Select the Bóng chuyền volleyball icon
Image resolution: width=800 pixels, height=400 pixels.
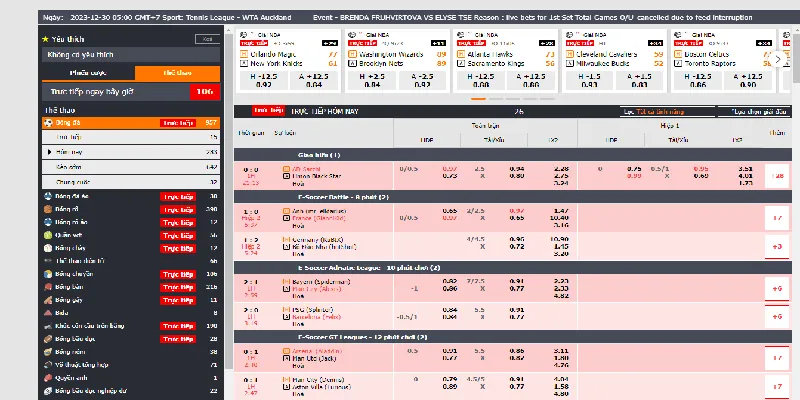tap(48, 274)
